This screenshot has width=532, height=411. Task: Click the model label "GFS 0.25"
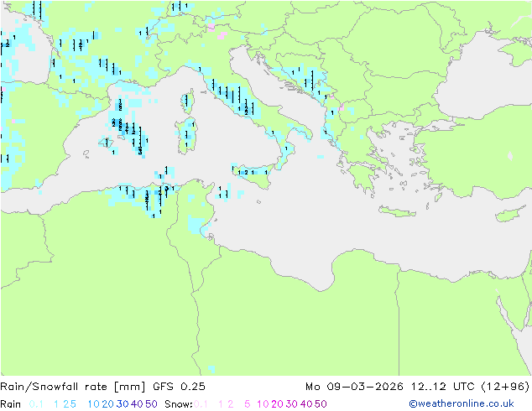click(x=179, y=387)
